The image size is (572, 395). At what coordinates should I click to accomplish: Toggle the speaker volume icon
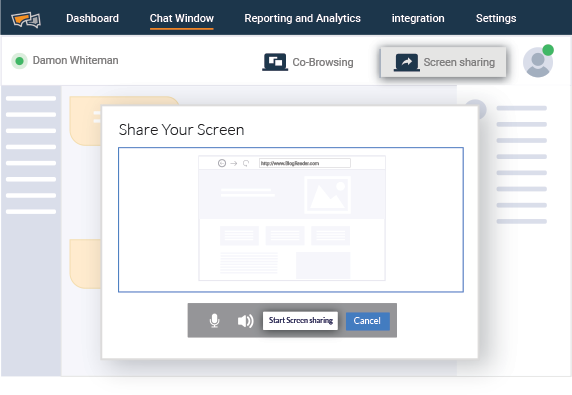[246, 321]
